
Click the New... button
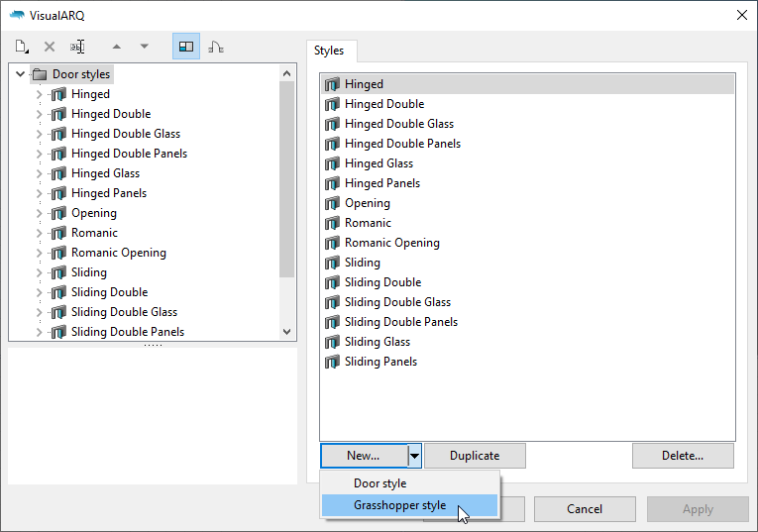[x=364, y=456]
